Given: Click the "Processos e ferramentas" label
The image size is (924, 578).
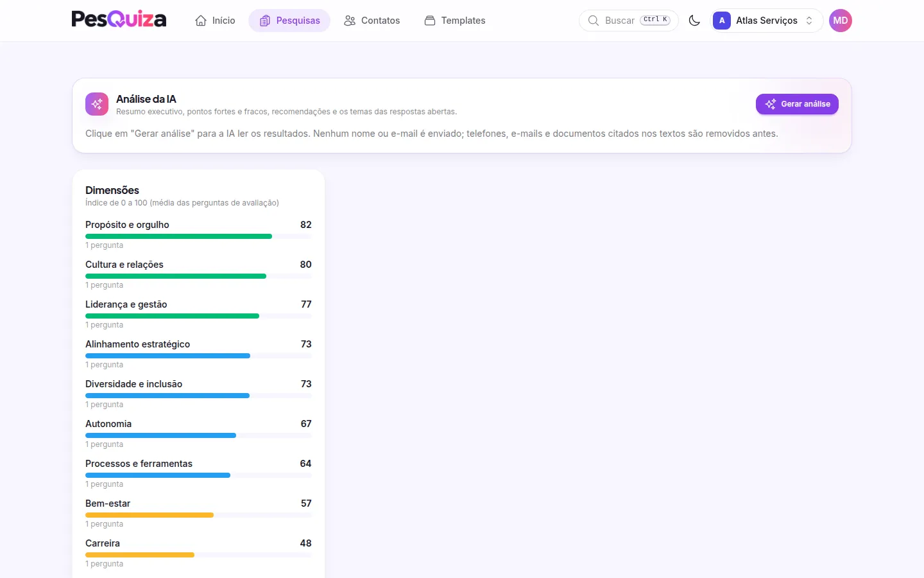Looking at the screenshot, I should (139, 464).
